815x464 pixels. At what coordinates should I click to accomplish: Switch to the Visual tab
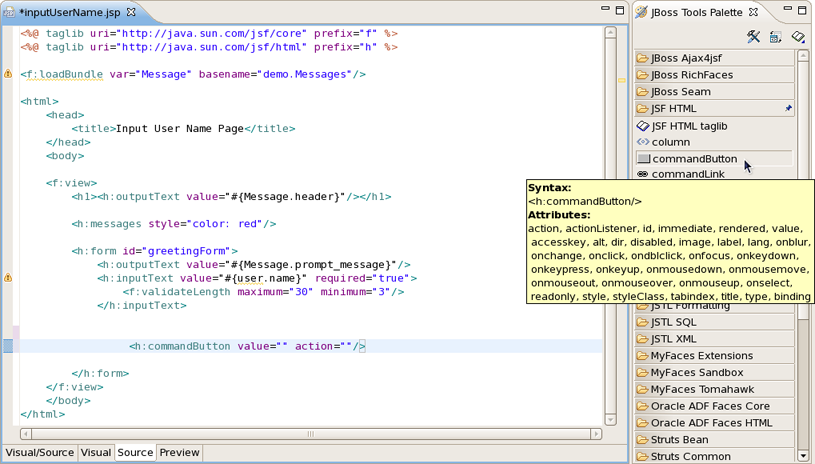96,452
